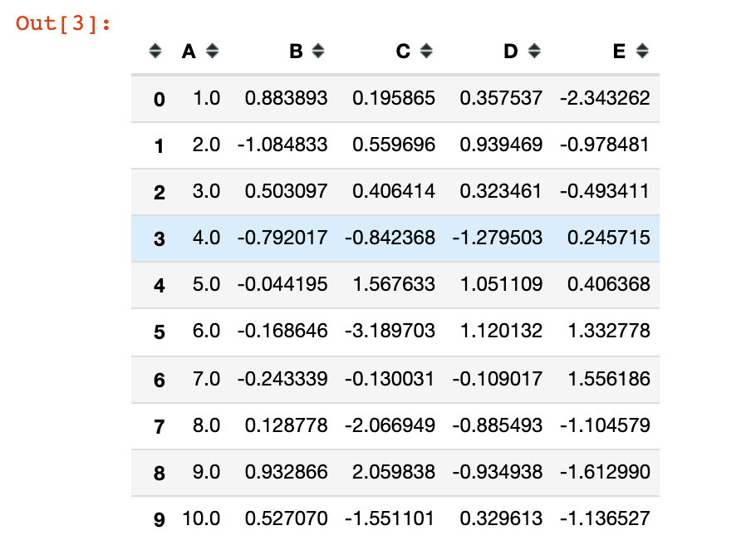Image resolution: width=751 pixels, height=560 pixels.
Task: Select highlighted row index 3
Action: click(x=160, y=238)
